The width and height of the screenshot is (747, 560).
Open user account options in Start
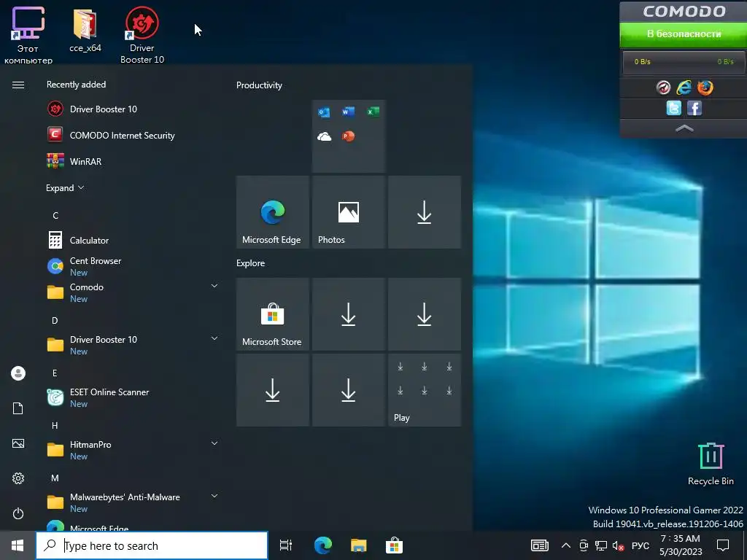[x=18, y=373]
